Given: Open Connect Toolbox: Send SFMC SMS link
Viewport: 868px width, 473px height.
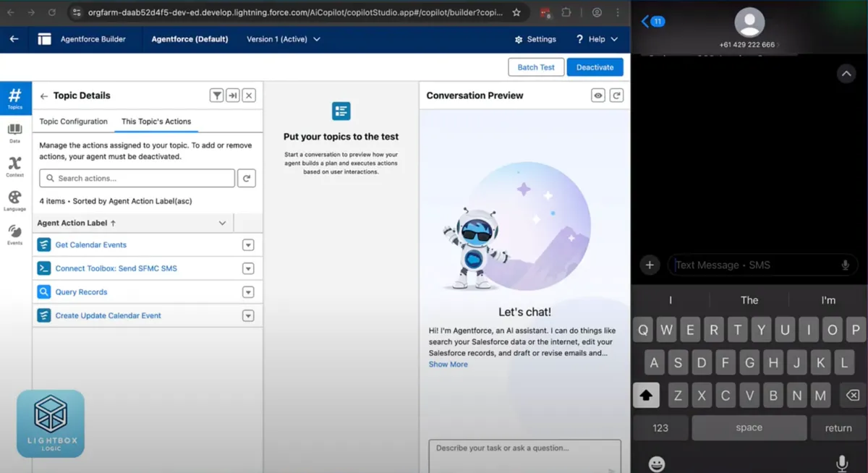Looking at the screenshot, I should 116,268.
